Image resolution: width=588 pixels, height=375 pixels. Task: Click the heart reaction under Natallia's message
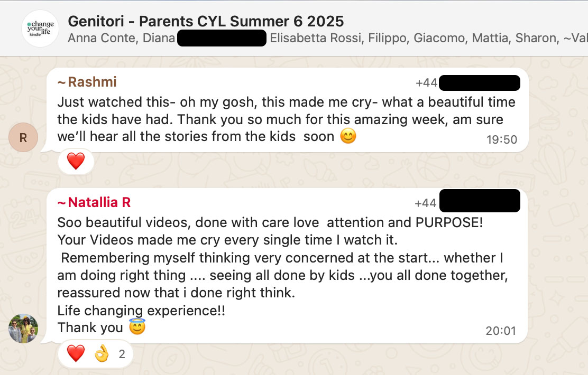click(x=76, y=353)
